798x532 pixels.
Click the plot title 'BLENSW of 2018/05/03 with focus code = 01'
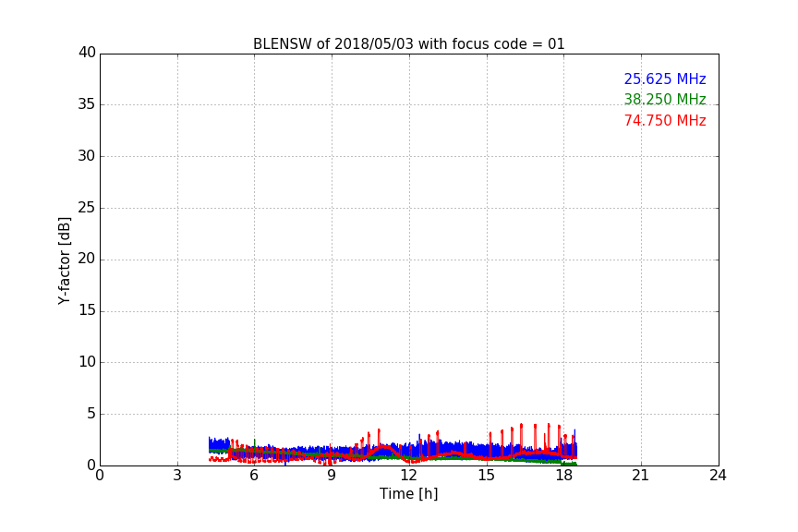408,44
